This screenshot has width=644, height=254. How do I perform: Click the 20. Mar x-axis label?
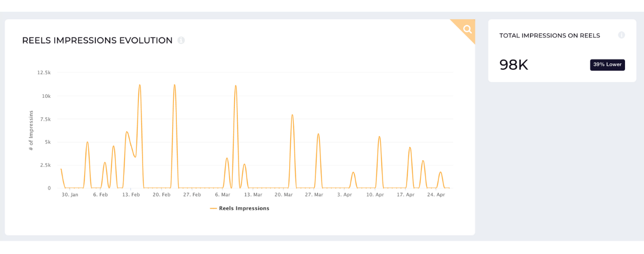tap(284, 195)
